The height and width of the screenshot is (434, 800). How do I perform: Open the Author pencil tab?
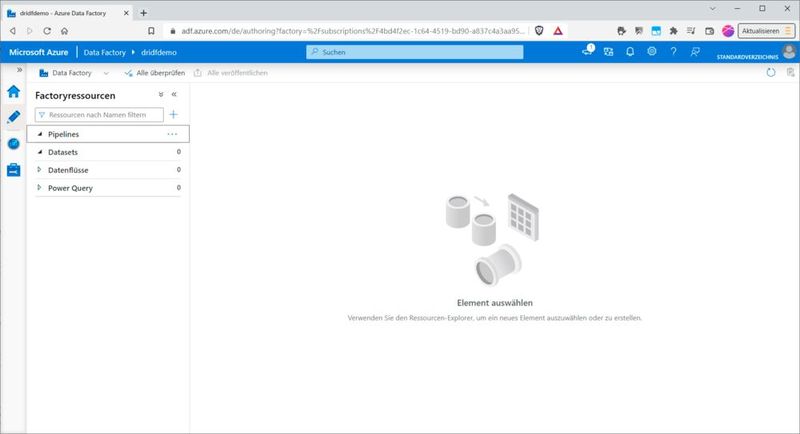pos(14,117)
